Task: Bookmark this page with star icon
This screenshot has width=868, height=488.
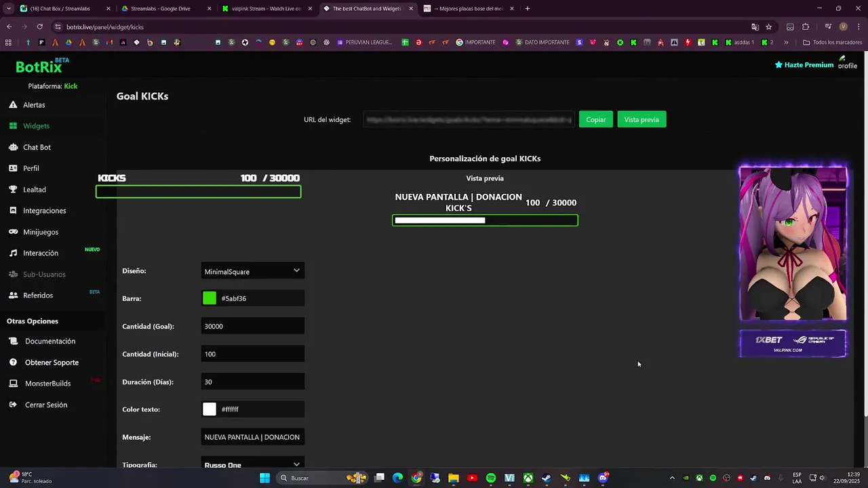Action: [768, 27]
